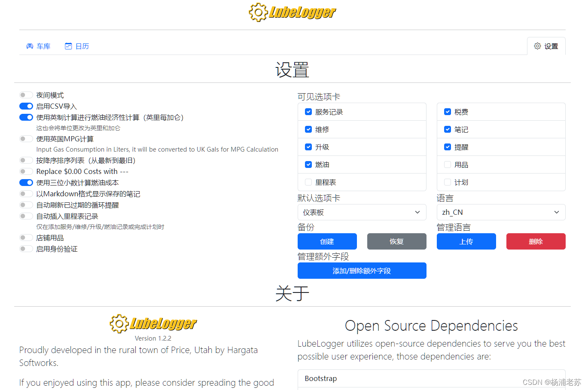Click the Version 1.2.2 text
The width and height of the screenshot is (588, 390).
[153, 338]
